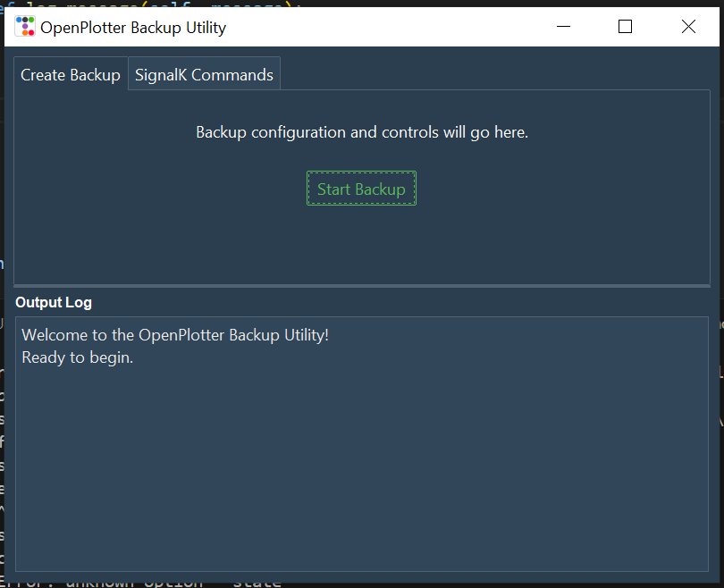Click the 'Welcome to the OpenPlotter Backup Utility!' line
Screen dimensions: 724x588
(x=175, y=335)
